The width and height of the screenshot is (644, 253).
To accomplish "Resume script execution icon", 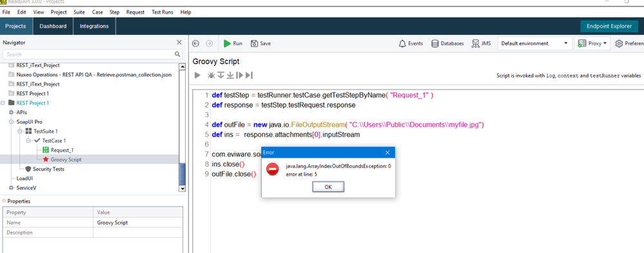I will [x=239, y=75].
